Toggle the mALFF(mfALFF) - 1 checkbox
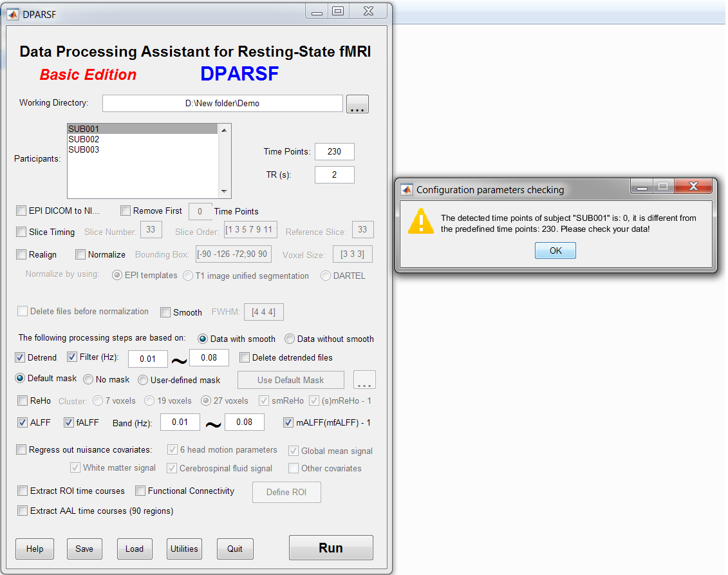This screenshot has width=728, height=575. pyautogui.click(x=288, y=422)
